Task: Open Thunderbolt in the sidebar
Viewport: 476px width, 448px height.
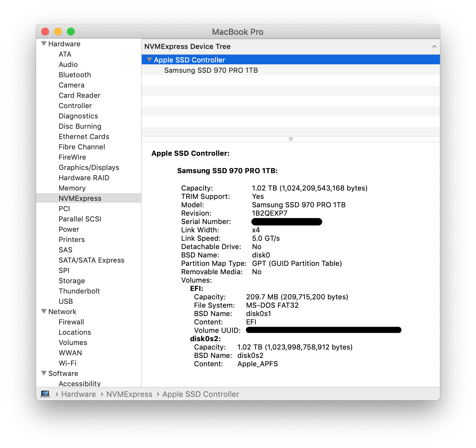Action: click(79, 291)
